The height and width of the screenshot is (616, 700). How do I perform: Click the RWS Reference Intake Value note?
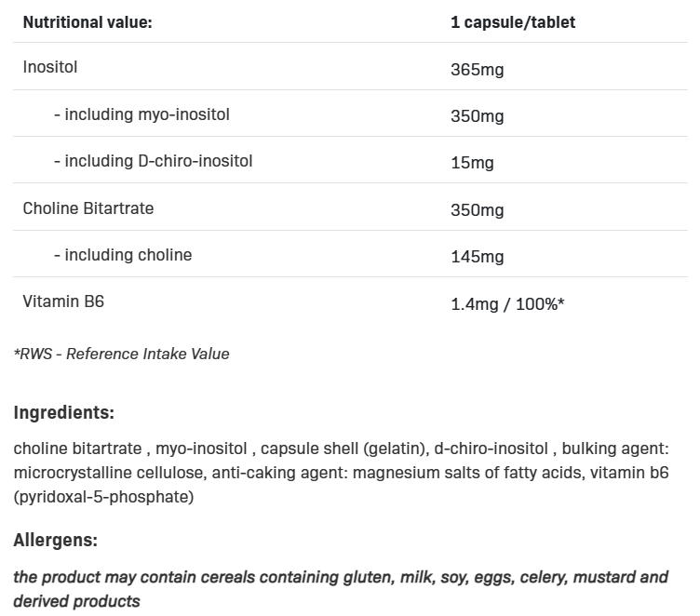tap(121, 354)
